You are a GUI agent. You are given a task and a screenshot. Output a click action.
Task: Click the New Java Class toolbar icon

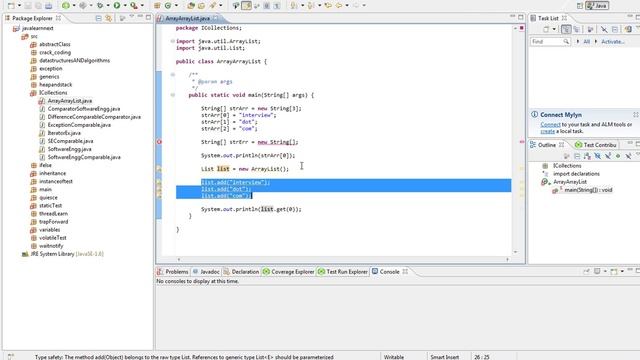168,6
